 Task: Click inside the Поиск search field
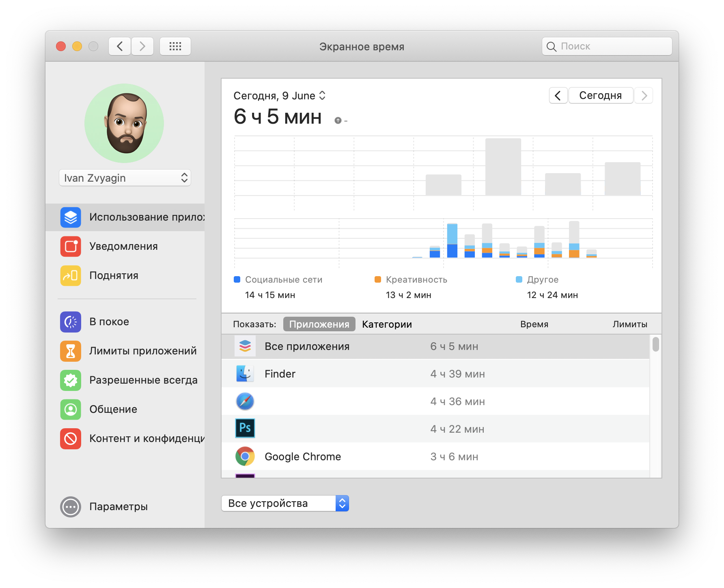[x=606, y=46]
